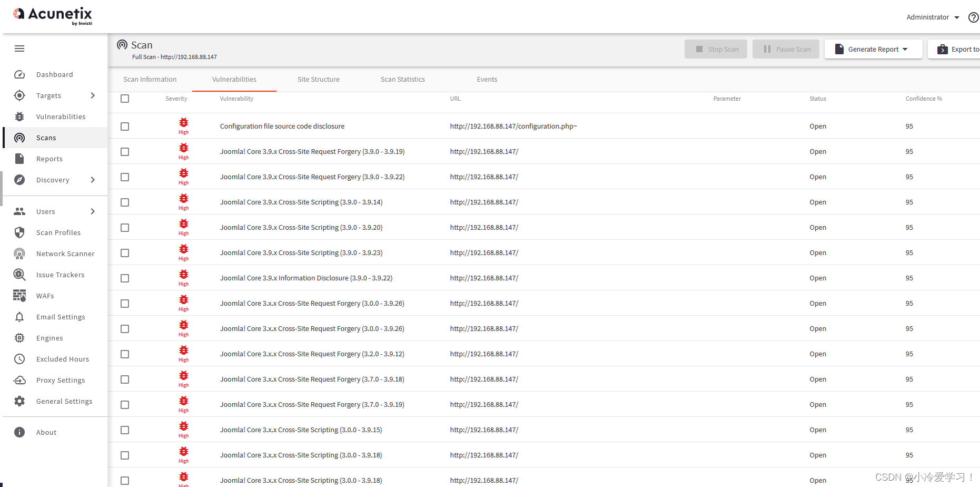
Task: Open the Administrator account dropdown
Action: (x=933, y=17)
